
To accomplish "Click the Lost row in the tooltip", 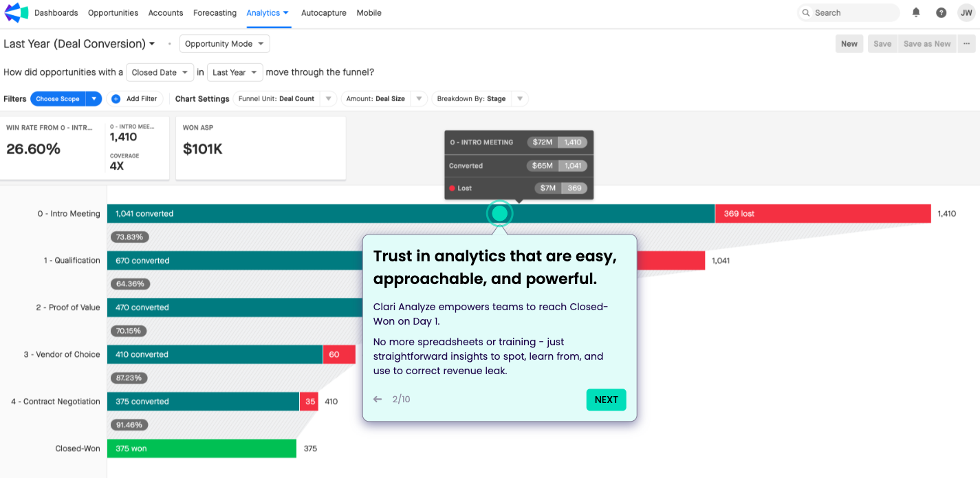I will [519, 188].
